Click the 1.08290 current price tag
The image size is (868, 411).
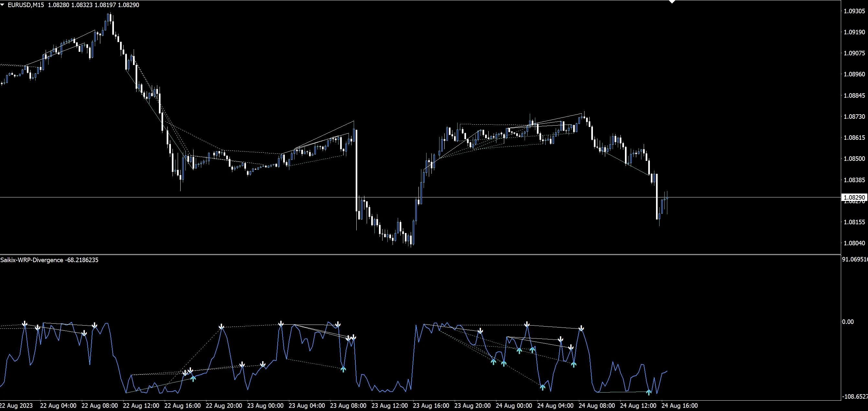(x=854, y=197)
